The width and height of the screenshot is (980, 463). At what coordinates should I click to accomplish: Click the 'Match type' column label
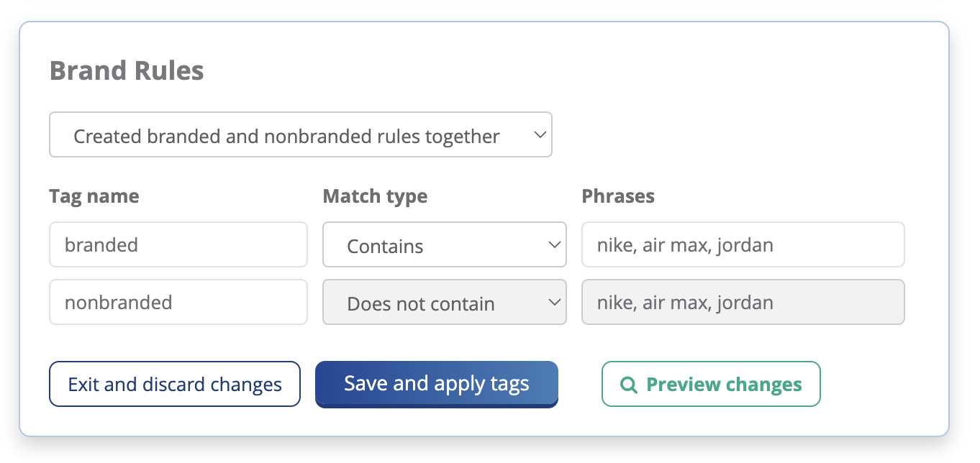click(375, 196)
